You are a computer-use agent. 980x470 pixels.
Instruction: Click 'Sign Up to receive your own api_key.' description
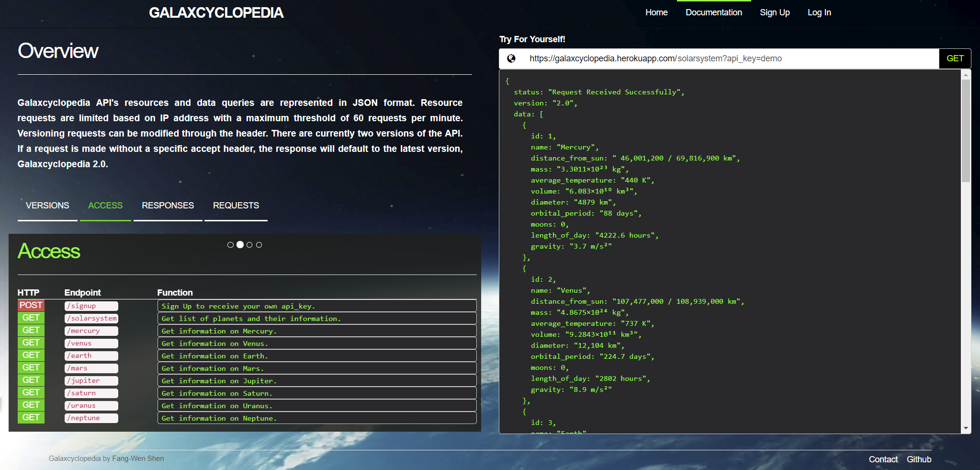point(317,306)
